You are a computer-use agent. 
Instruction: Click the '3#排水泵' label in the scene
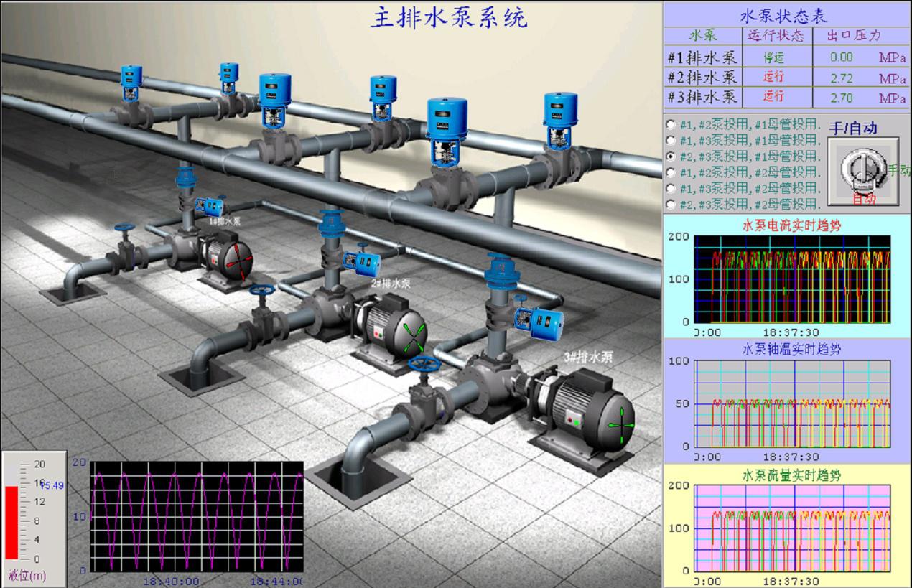coord(587,356)
